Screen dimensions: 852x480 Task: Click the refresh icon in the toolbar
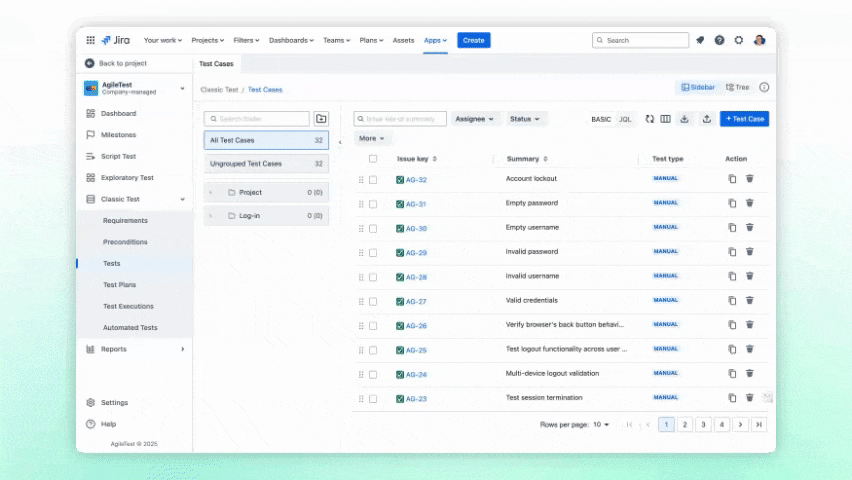pos(650,119)
